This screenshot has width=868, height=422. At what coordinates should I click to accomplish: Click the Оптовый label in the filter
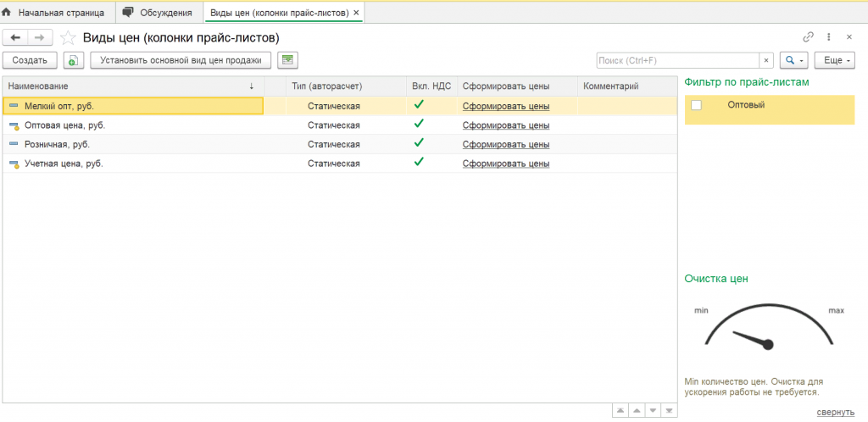[x=746, y=104]
